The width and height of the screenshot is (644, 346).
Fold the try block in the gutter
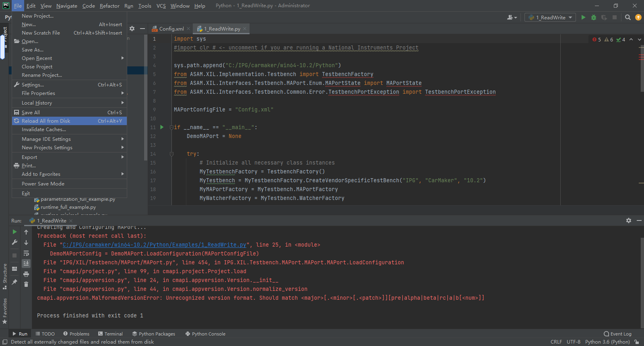(171, 154)
